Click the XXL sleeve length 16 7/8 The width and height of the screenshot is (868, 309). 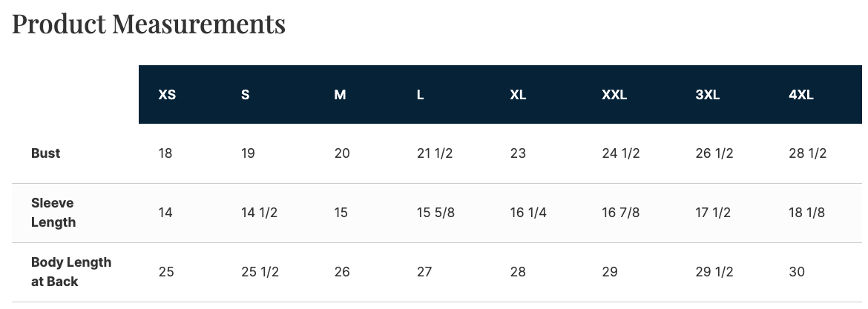tap(620, 213)
